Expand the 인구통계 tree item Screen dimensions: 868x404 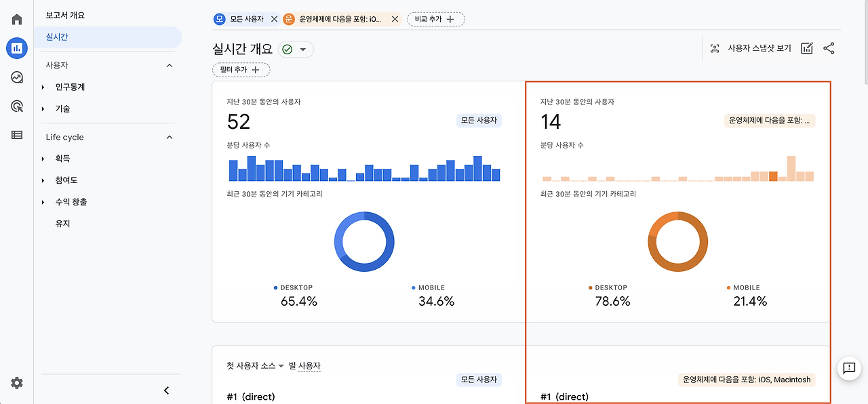tap(43, 87)
